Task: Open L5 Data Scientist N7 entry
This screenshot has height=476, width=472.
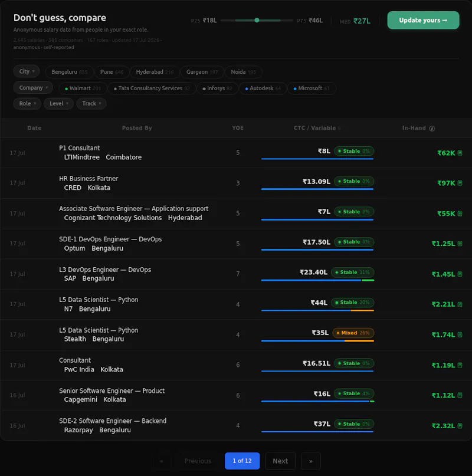Action: click(235, 304)
